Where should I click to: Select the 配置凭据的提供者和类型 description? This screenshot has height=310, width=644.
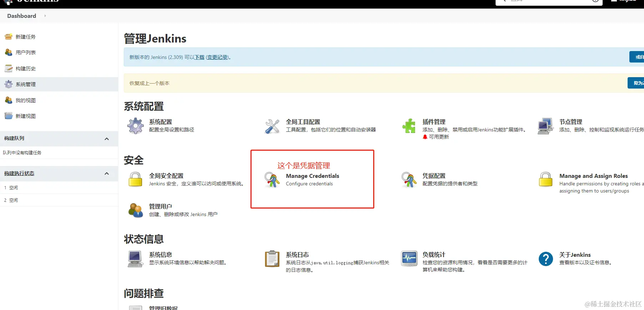[x=450, y=184]
